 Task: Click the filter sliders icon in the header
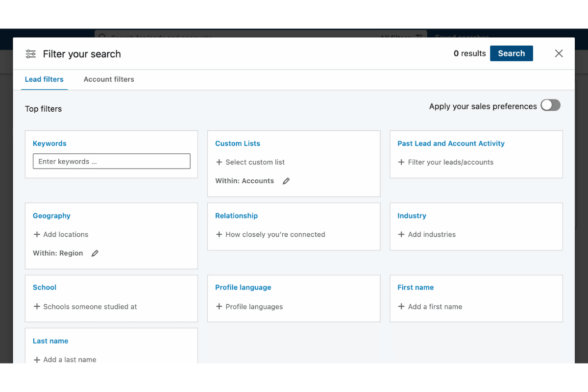(x=31, y=54)
